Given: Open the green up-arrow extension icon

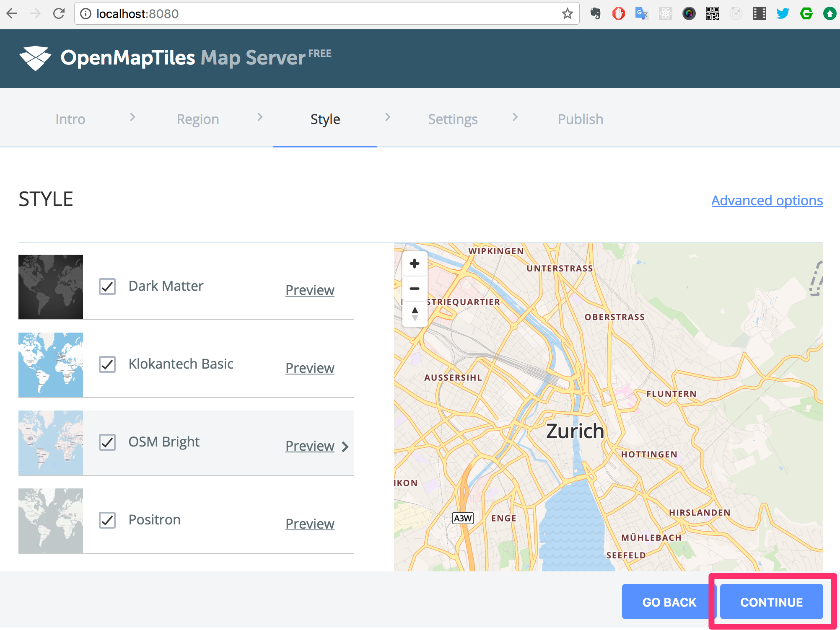Looking at the screenshot, I should (830, 14).
